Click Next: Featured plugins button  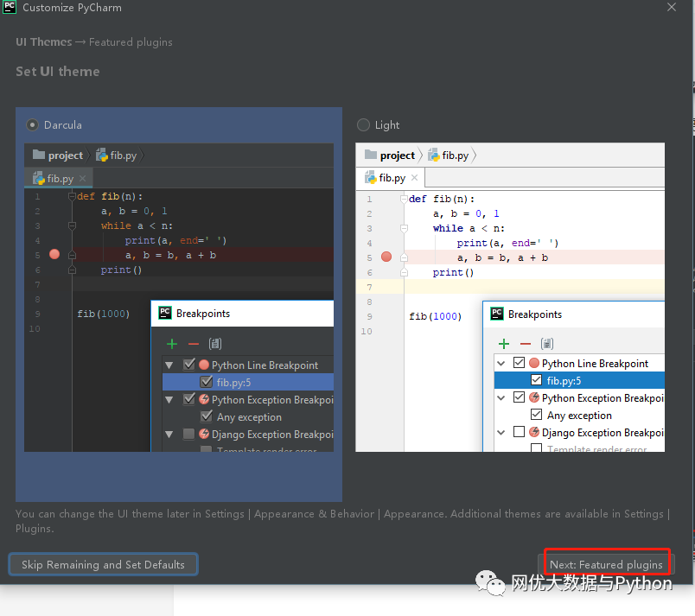coord(606,565)
